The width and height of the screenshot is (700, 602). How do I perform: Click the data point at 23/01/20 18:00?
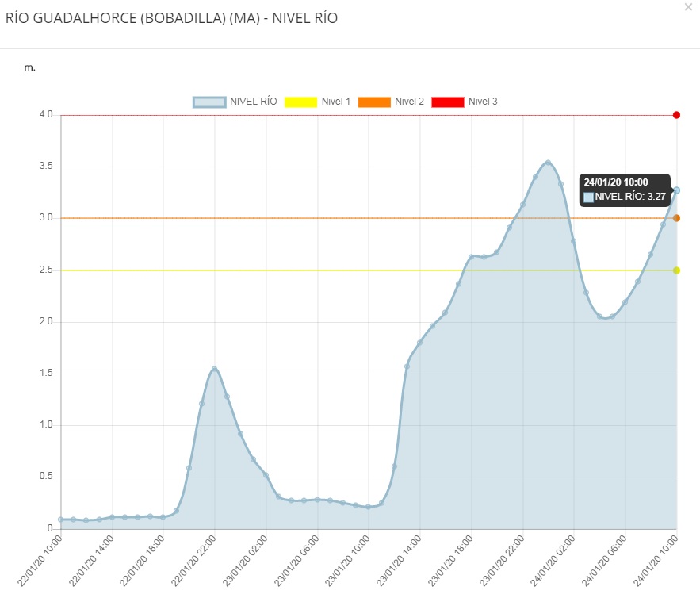[471, 257]
